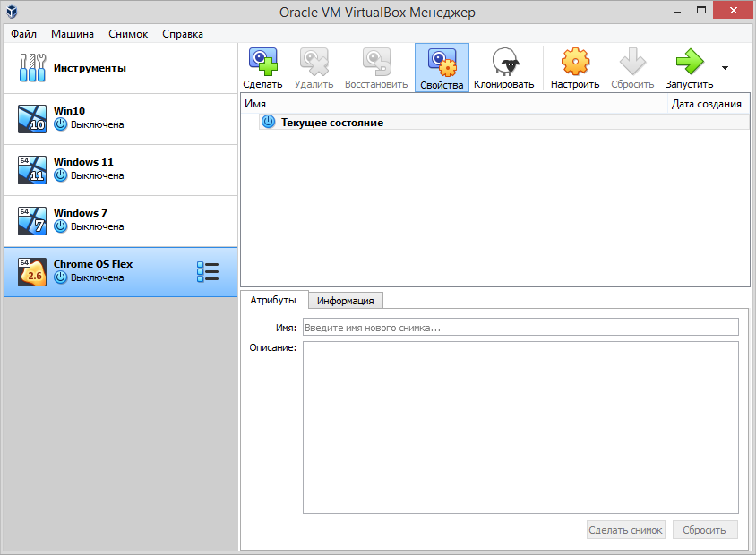Expand the dropdown arrow next to Запустить
The width and height of the screenshot is (756, 555).
click(x=725, y=68)
